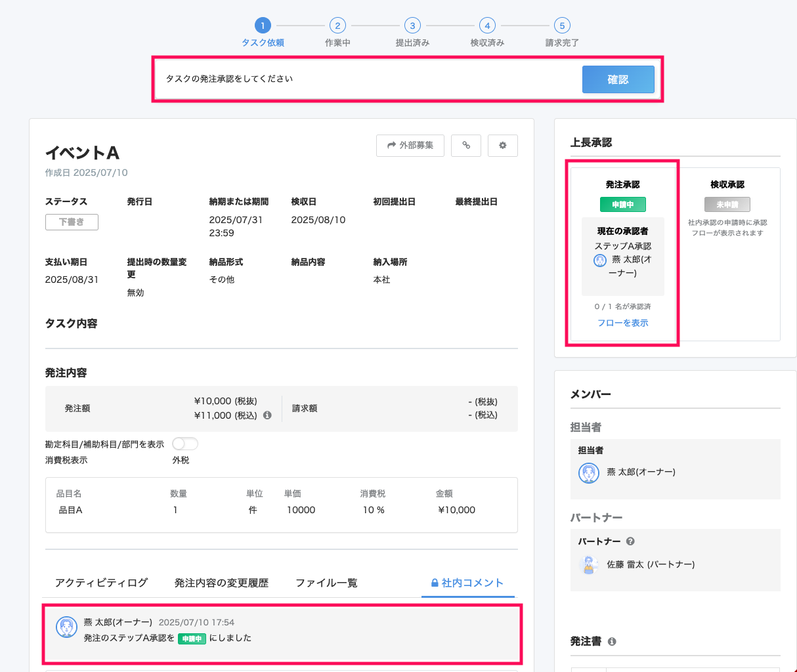The image size is (797, 672).
Task: Click 佐藤 雷太 partner avatar
Action: 589,564
